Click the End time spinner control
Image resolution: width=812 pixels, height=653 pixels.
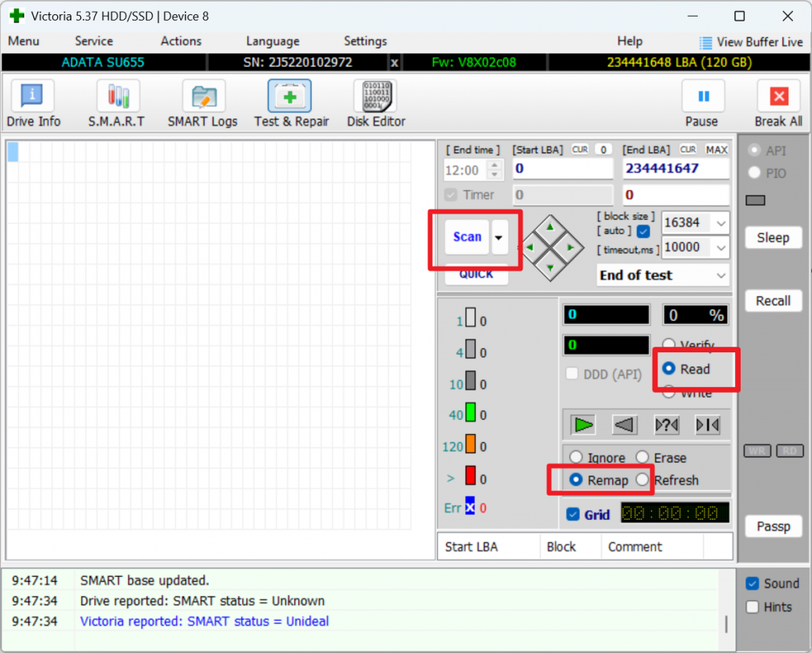pyautogui.click(x=492, y=170)
